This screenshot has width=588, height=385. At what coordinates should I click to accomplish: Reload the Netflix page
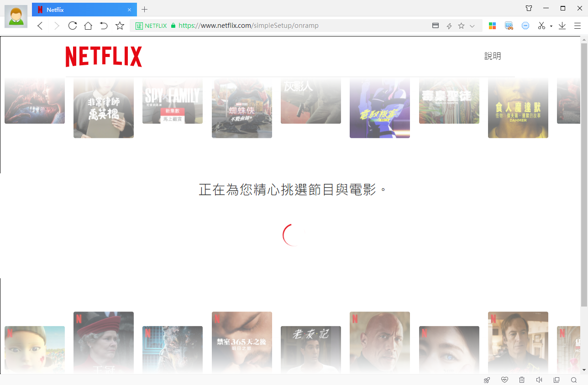(73, 26)
